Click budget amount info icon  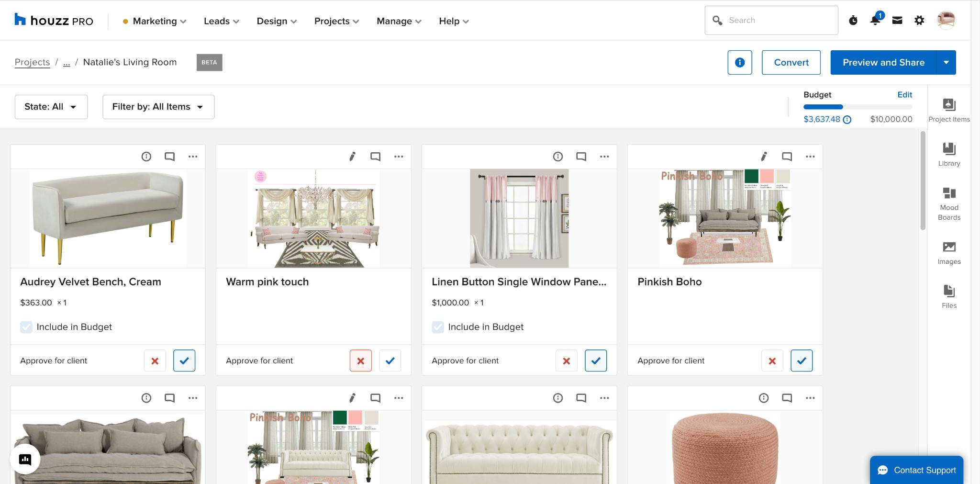(x=847, y=120)
